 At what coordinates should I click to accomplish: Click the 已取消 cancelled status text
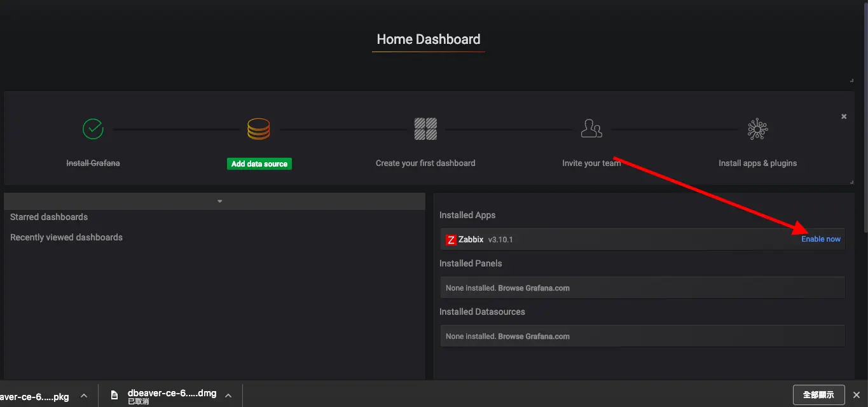pyautogui.click(x=138, y=402)
